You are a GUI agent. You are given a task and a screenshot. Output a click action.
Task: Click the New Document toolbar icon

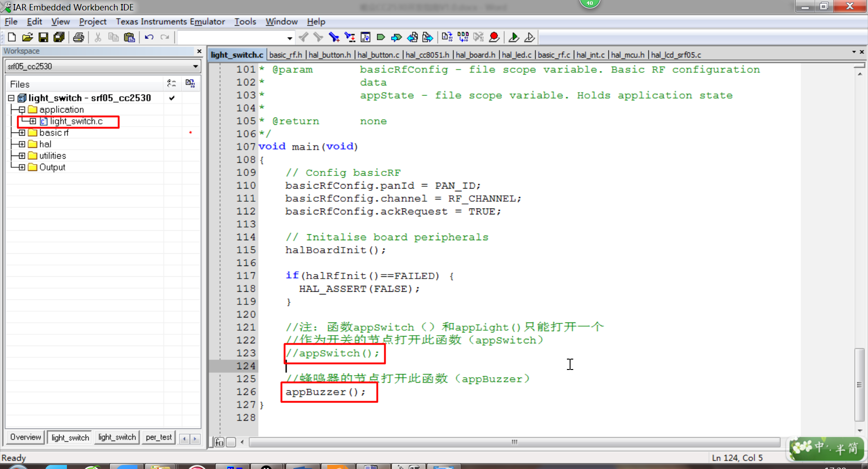[12, 38]
